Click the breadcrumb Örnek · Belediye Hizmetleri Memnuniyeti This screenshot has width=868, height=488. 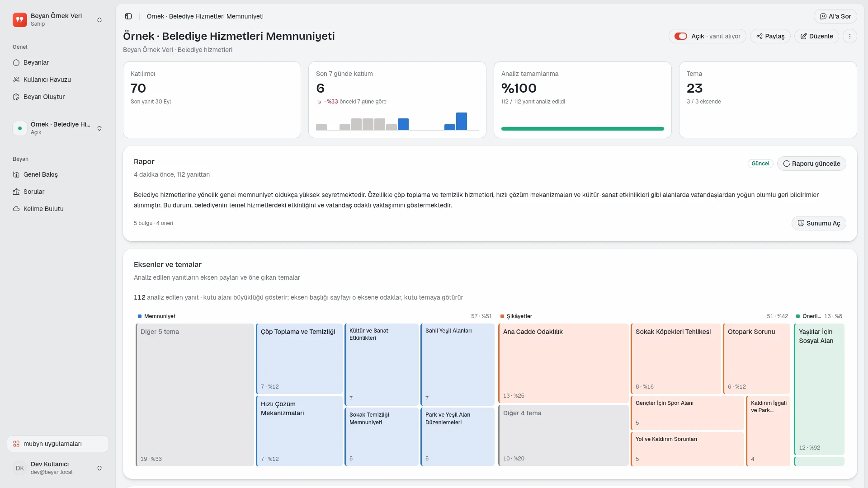[205, 16]
